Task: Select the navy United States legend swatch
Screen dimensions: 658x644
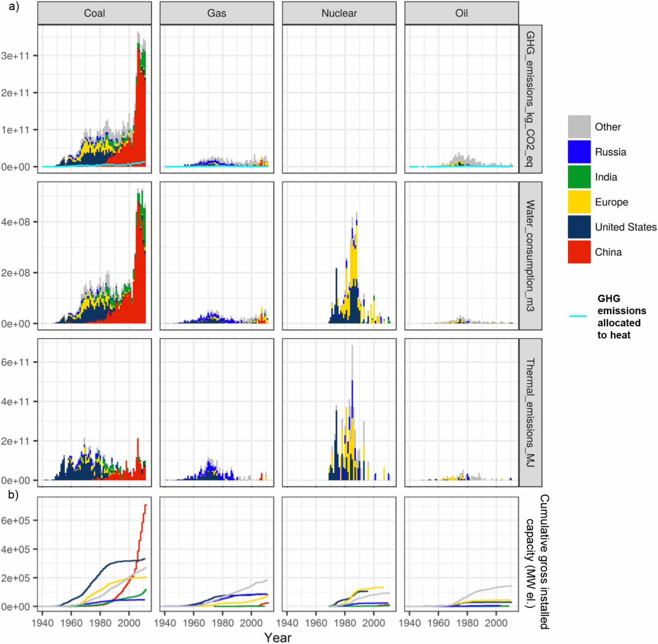Action: coord(579,227)
